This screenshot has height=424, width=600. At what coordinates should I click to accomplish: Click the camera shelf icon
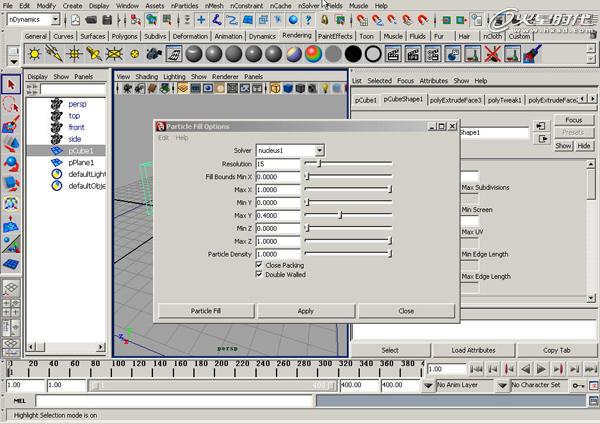154,54
